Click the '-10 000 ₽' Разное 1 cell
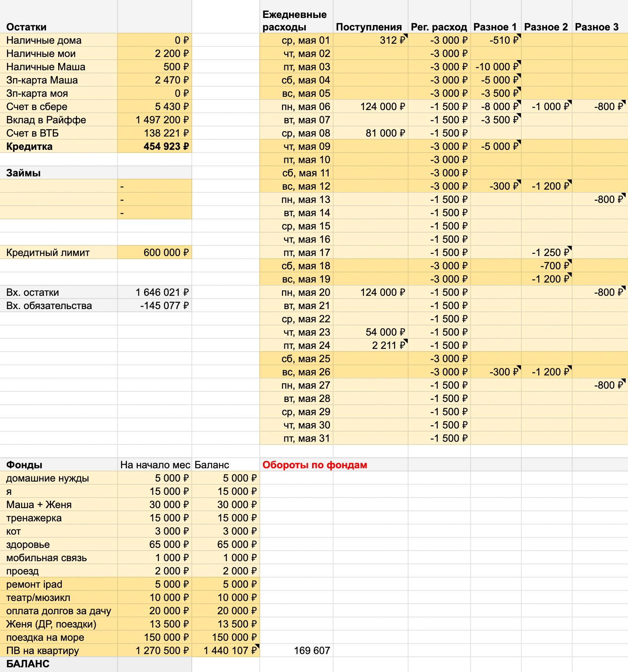628x672 pixels. tap(497, 67)
